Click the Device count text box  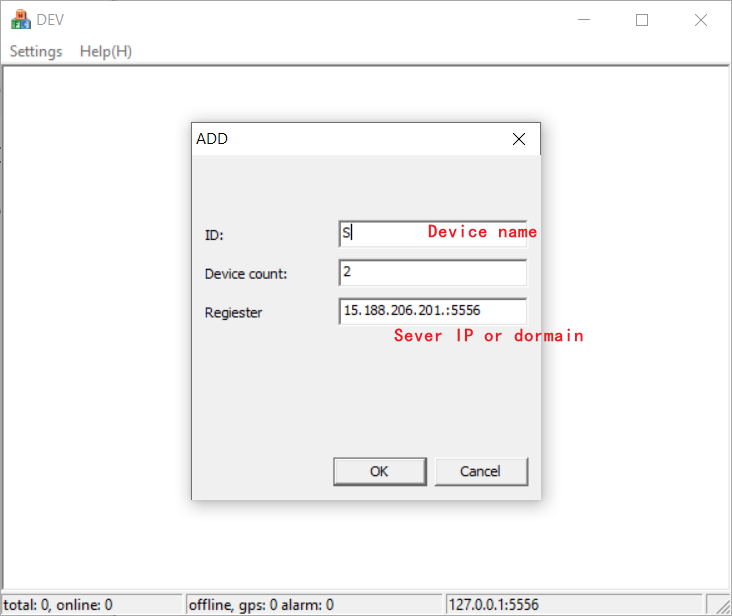click(x=432, y=272)
